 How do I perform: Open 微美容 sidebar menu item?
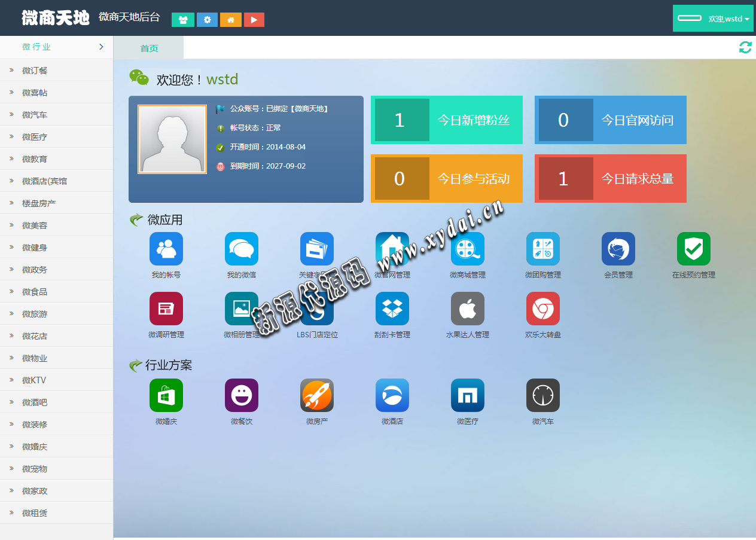click(x=56, y=225)
